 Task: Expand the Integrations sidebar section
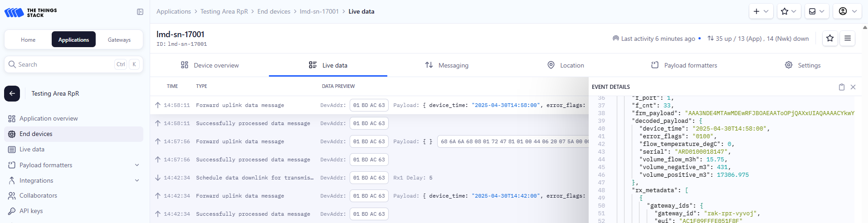[137, 180]
